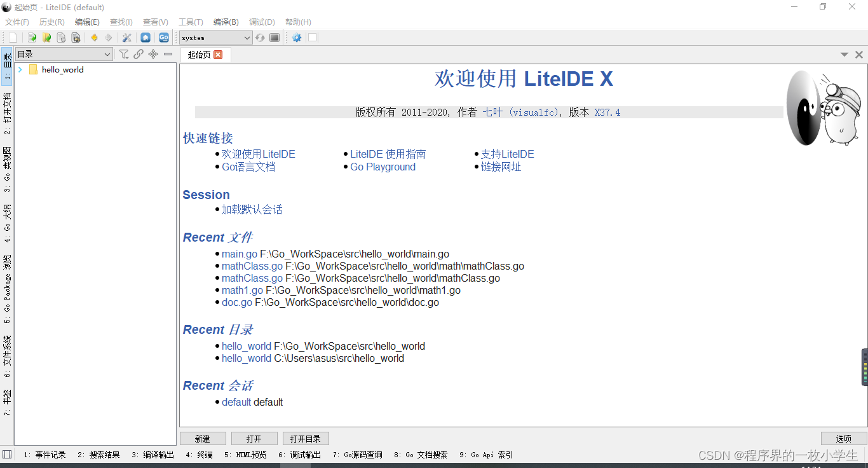
Task: Click the 打开 button
Action: tap(254, 439)
